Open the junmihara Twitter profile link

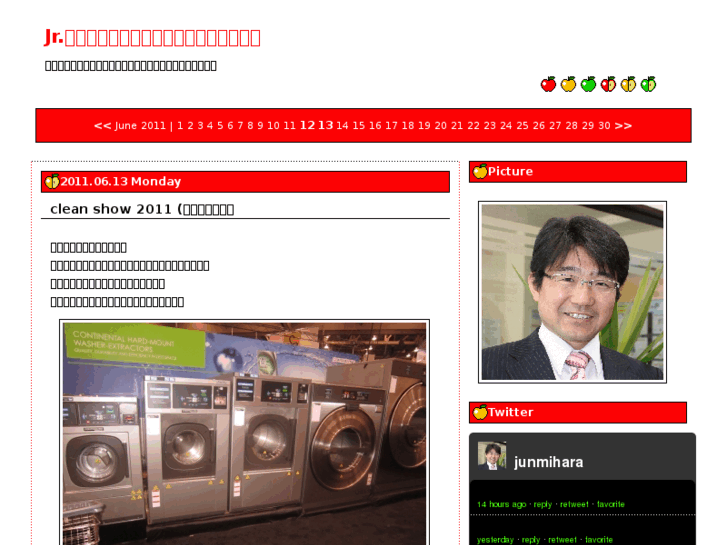click(548, 462)
